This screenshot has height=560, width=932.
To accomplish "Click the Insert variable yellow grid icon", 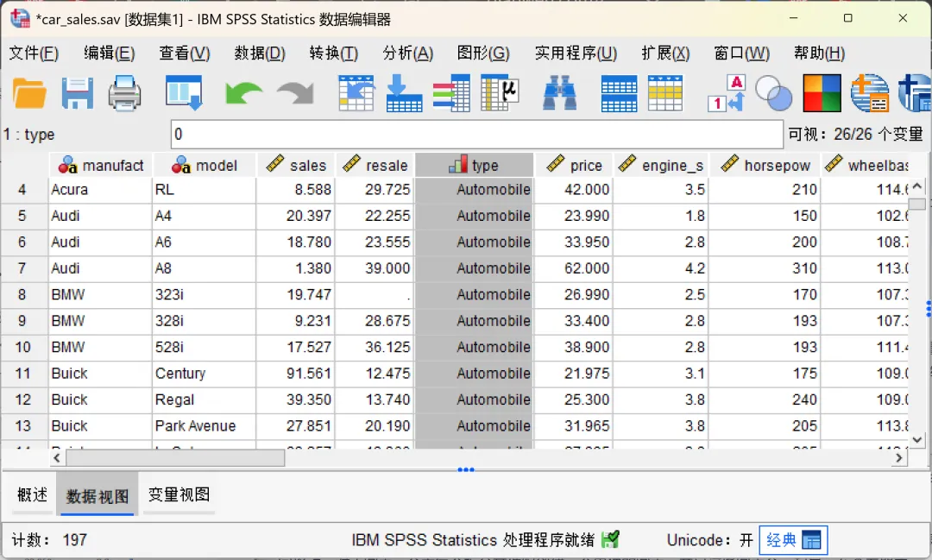I will click(665, 93).
